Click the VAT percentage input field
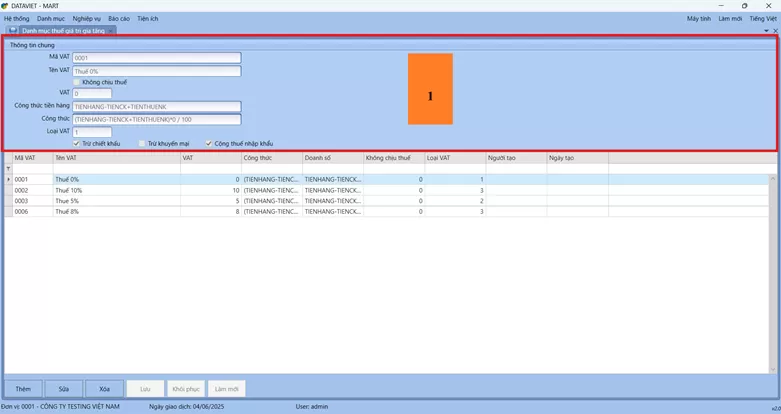Viewport: 781px width, 414px height. [x=92, y=93]
